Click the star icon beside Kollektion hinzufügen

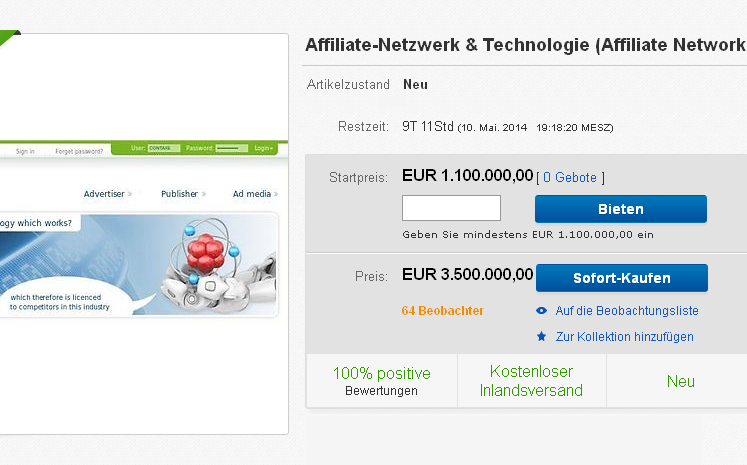[541, 337]
